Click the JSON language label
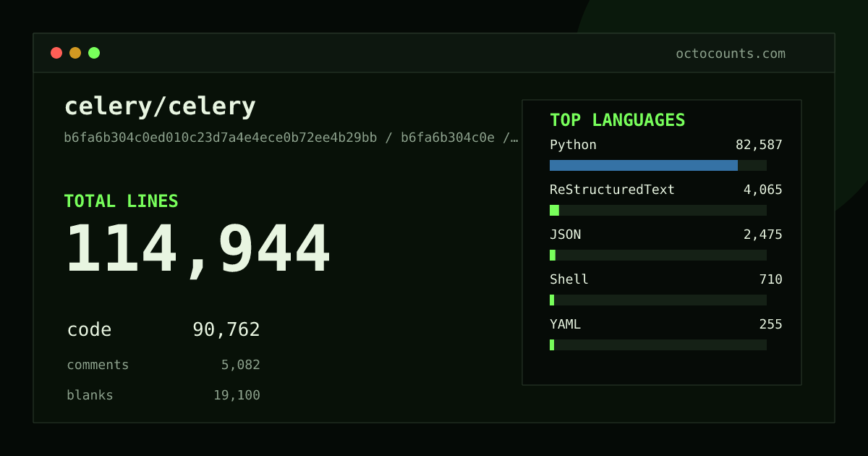This screenshot has width=868, height=456. tap(565, 235)
